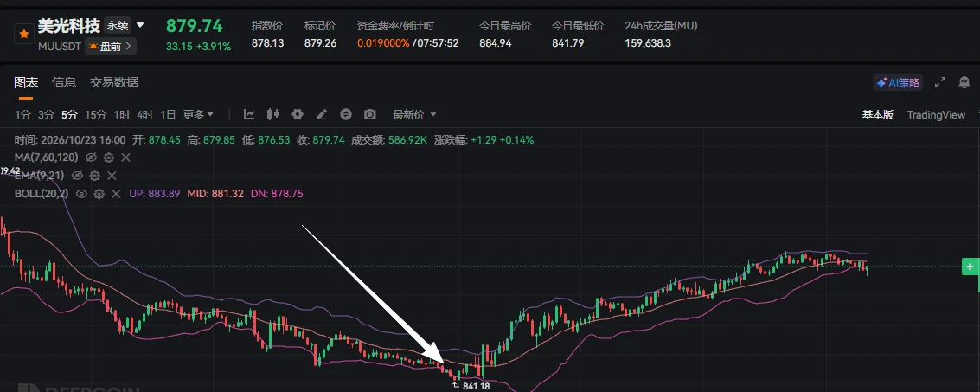
Task: Click the 841.18 low marker on chart
Action: [476, 386]
